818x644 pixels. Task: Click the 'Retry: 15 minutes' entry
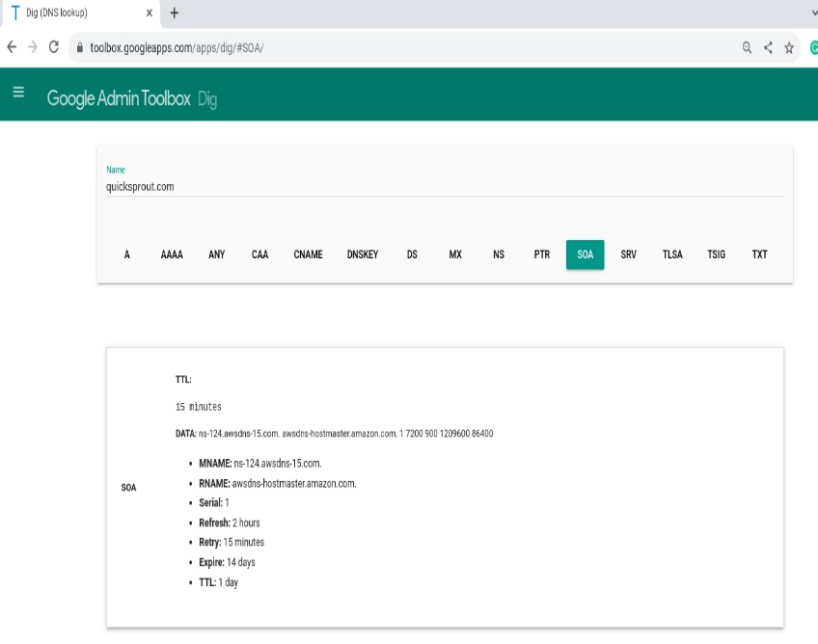pos(232,543)
